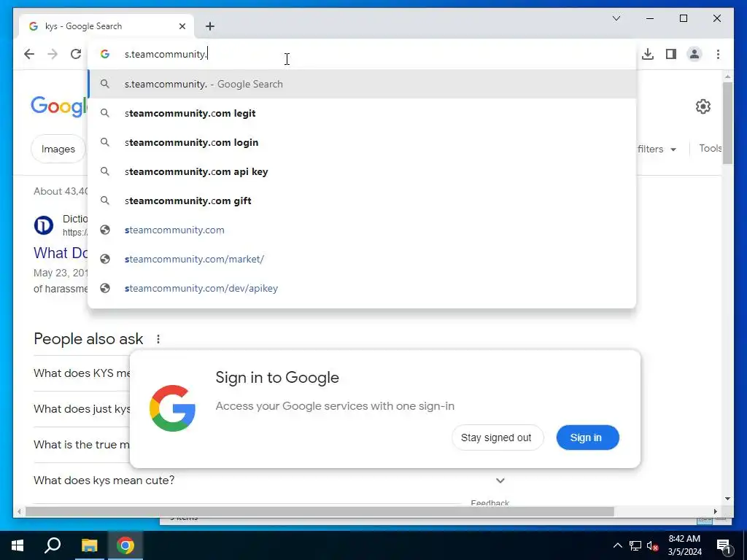Open Google search settings gear
This screenshot has height=560, width=747.
tap(703, 106)
